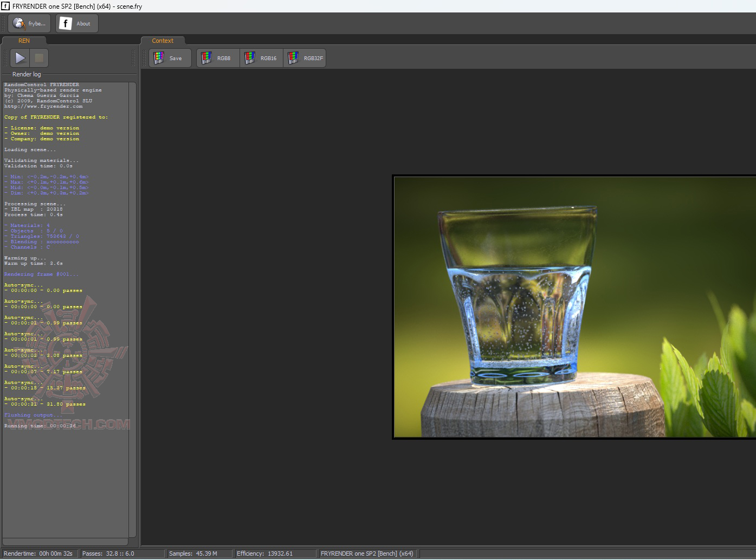Image resolution: width=756 pixels, height=560 pixels.
Task: Start the render with the play button
Action: (20, 58)
